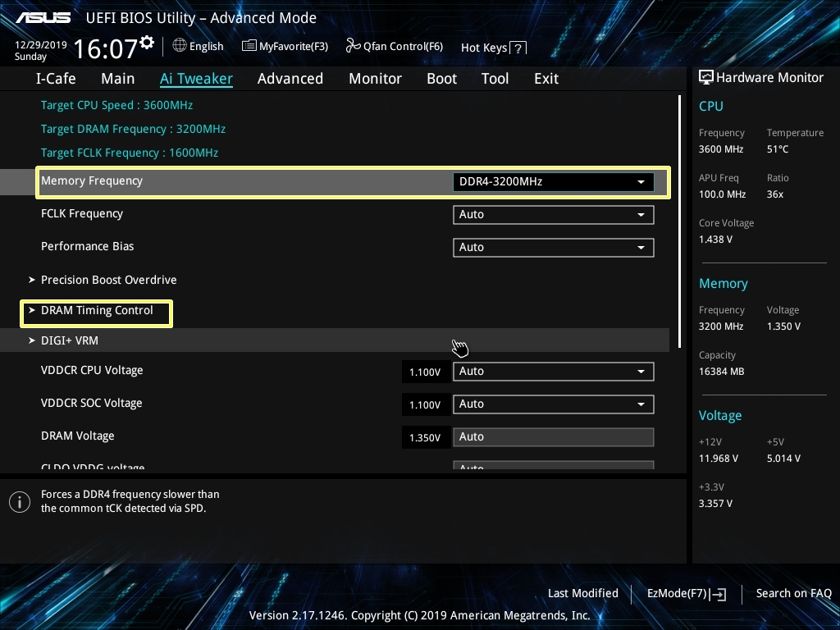This screenshot has width=840, height=630.
Task: Click Target FCLK Frequency : 1600MHz text
Action: tap(129, 153)
